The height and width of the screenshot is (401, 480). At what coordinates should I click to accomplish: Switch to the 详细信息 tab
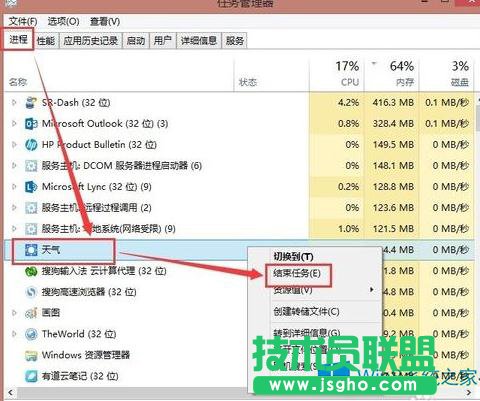pyautogui.click(x=199, y=41)
